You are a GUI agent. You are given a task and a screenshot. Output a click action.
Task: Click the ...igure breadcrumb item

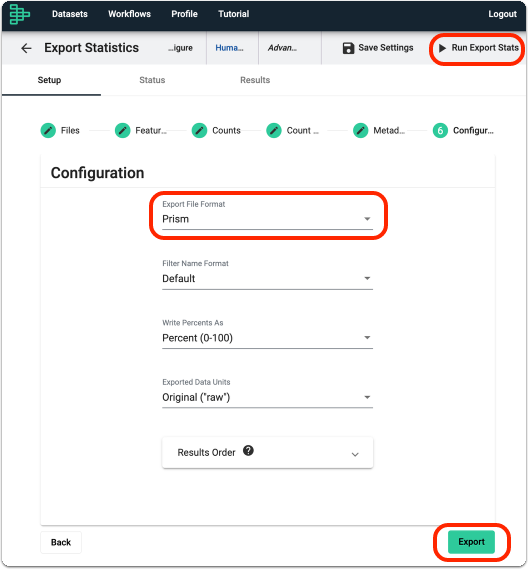pos(180,48)
